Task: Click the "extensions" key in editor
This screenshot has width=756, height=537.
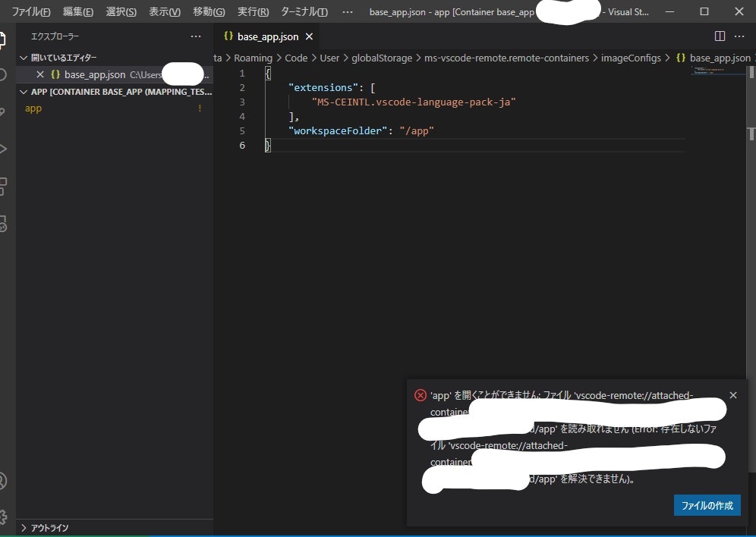Action: [x=323, y=88]
